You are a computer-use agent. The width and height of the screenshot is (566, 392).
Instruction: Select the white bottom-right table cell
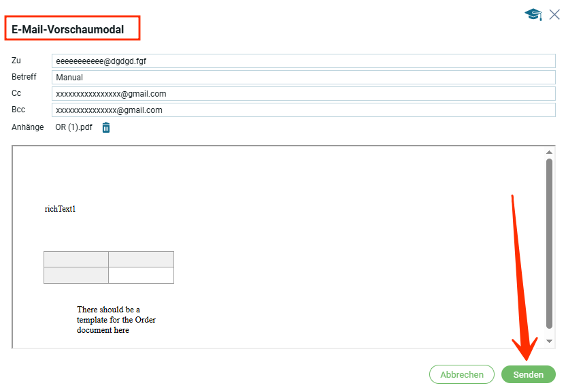141,275
